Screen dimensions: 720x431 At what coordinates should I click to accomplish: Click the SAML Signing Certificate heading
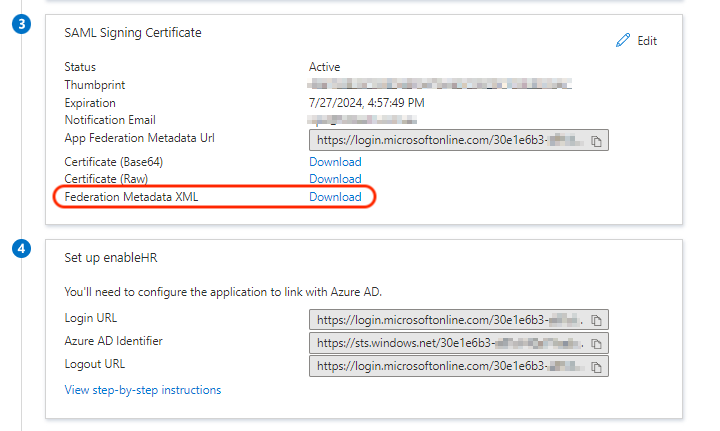pos(133,33)
